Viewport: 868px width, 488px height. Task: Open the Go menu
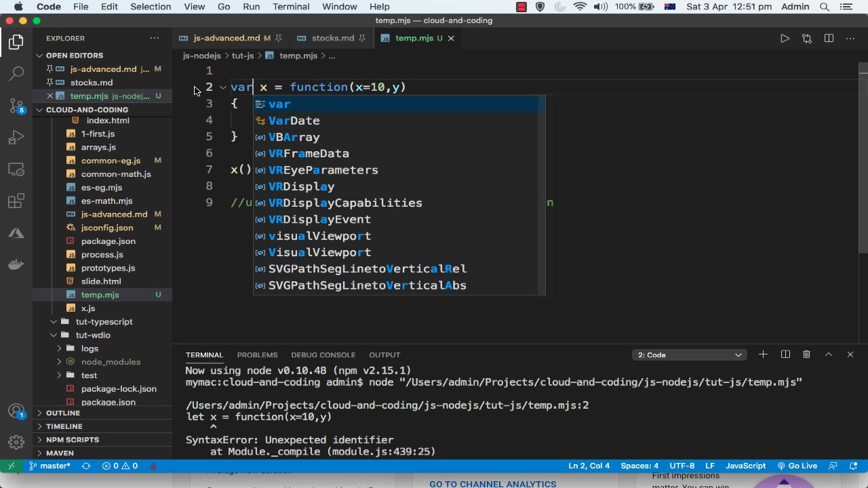click(x=224, y=7)
